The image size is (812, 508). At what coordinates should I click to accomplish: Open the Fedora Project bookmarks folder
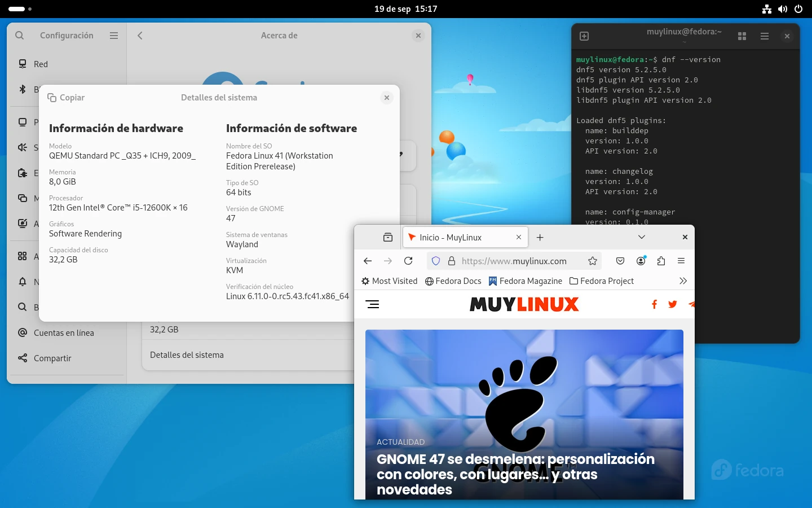(602, 281)
